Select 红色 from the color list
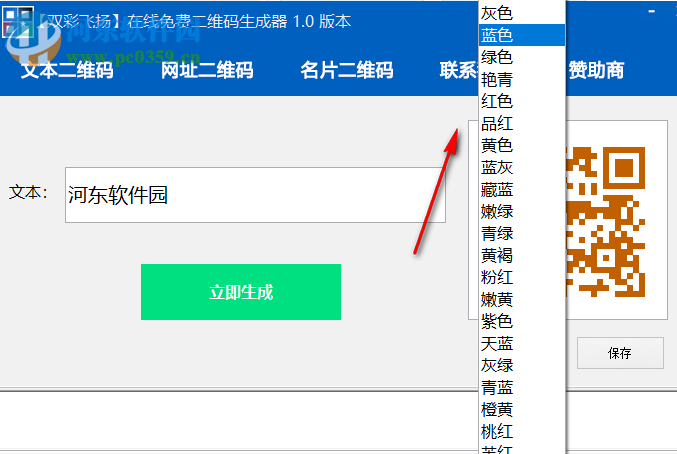The image size is (677, 454). 522,101
